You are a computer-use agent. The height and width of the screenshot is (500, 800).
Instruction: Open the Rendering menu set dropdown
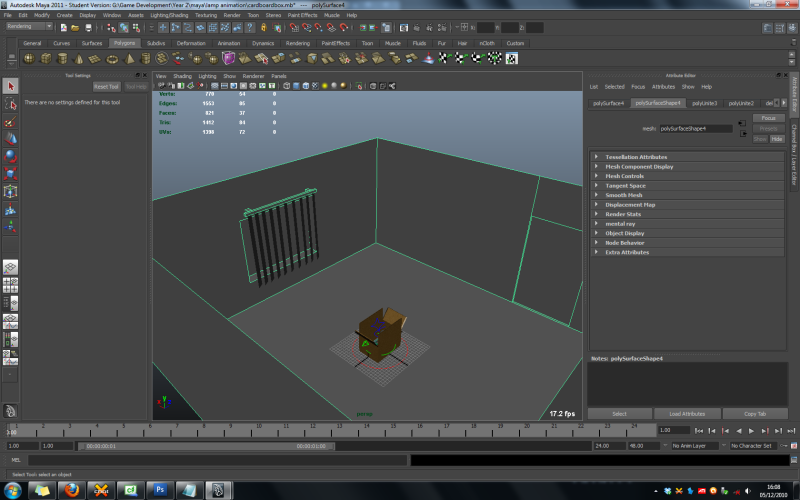28,27
